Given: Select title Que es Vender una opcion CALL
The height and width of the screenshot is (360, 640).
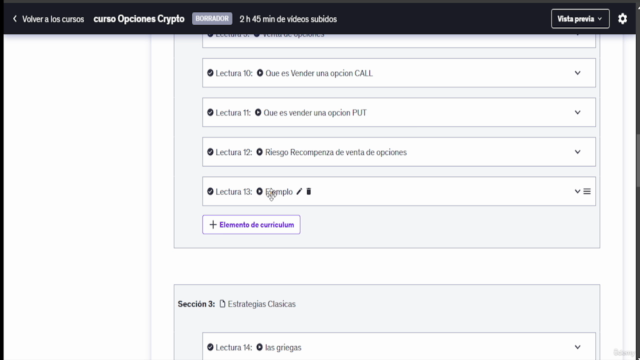Looking at the screenshot, I should [x=319, y=73].
